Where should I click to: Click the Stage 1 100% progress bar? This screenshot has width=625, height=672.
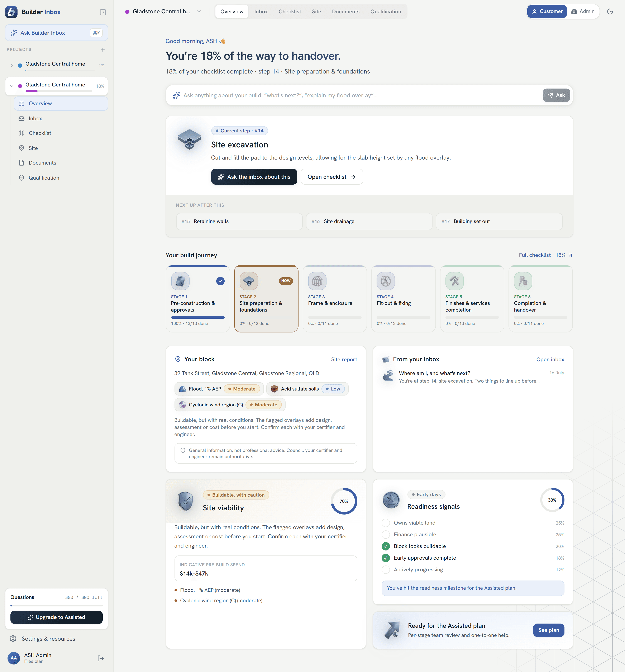(198, 317)
